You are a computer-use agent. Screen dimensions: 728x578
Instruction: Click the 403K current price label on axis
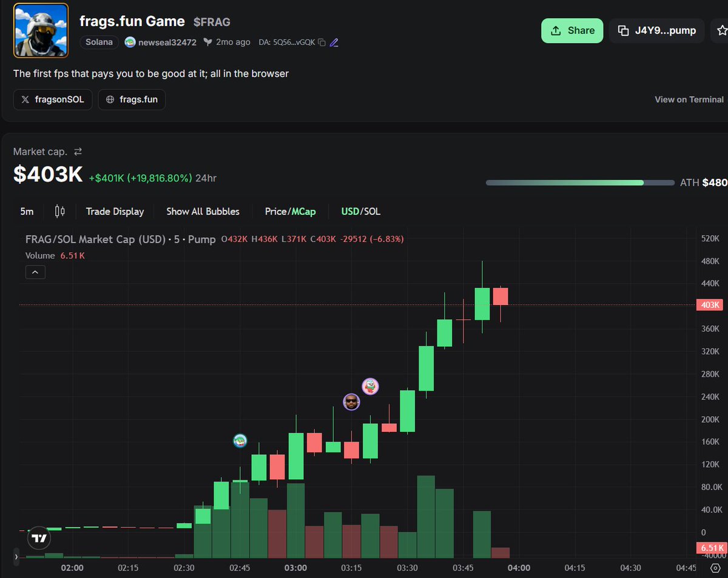pyautogui.click(x=709, y=305)
